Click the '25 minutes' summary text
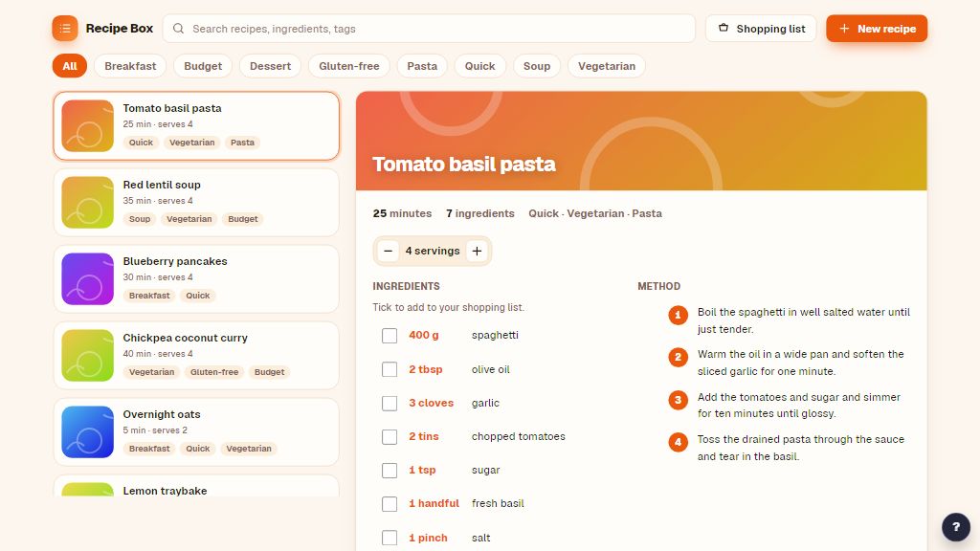The width and height of the screenshot is (980, 551). pos(402,213)
